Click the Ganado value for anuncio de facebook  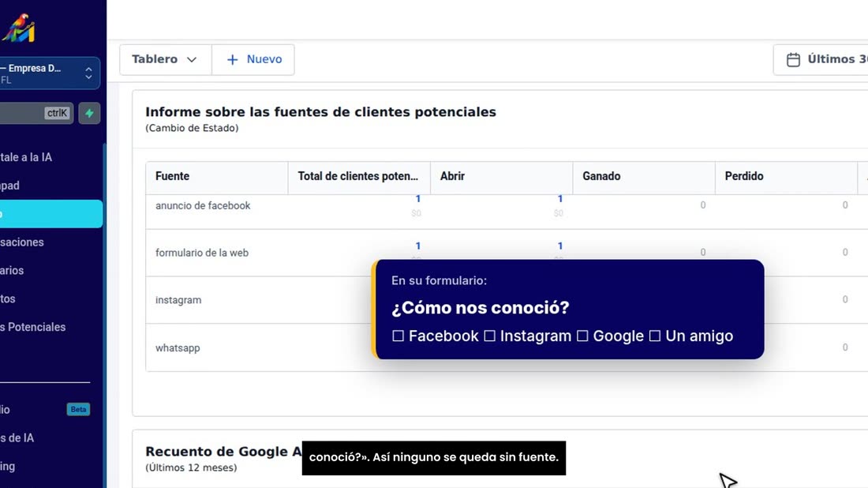[x=703, y=205]
